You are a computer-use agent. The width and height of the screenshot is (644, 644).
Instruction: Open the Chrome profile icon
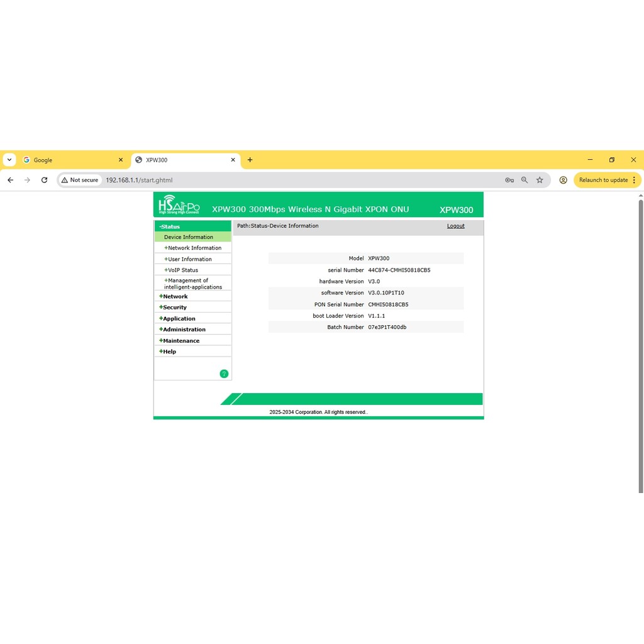coord(563,180)
